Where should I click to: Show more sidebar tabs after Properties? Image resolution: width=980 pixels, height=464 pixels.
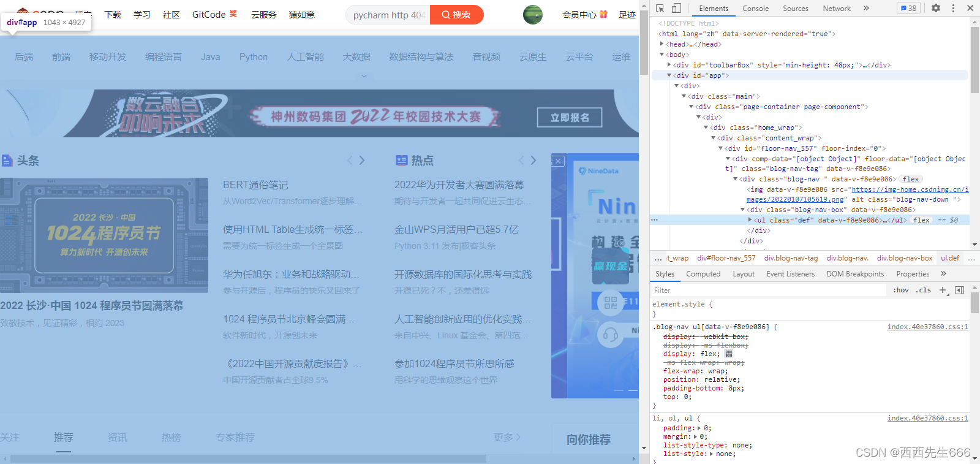(943, 274)
